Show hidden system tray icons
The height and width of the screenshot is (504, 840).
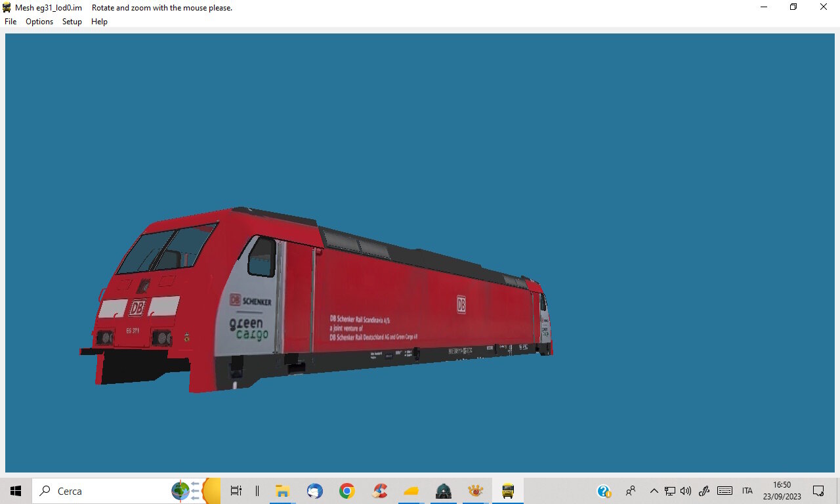[654, 491]
